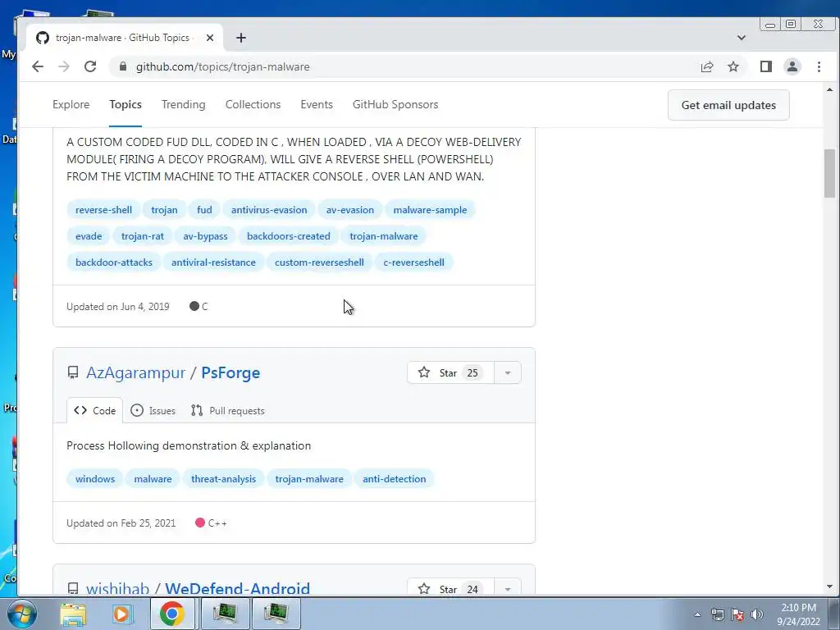Click the antivirus-evasion topic tag
Viewport: 840px width, 630px height.
(269, 209)
